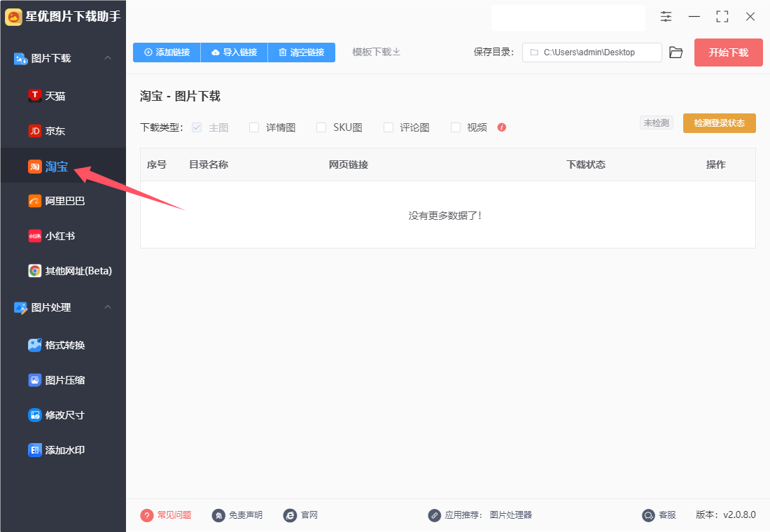The height and width of the screenshot is (532, 770).
Task: Click the 网页链接 column header
Action: click(x=349, y=164)
